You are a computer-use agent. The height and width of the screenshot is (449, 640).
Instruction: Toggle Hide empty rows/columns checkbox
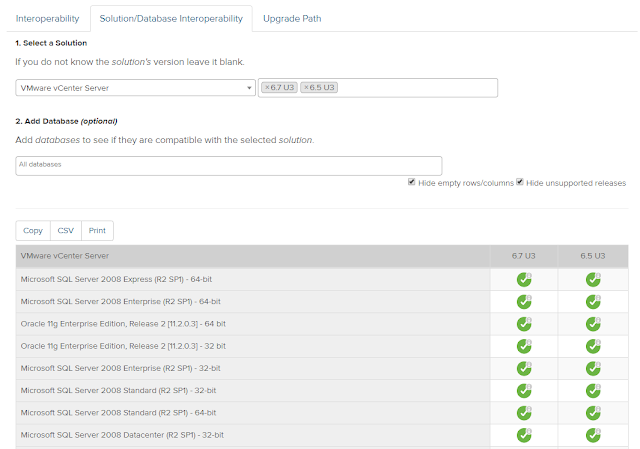click(411, 182)
